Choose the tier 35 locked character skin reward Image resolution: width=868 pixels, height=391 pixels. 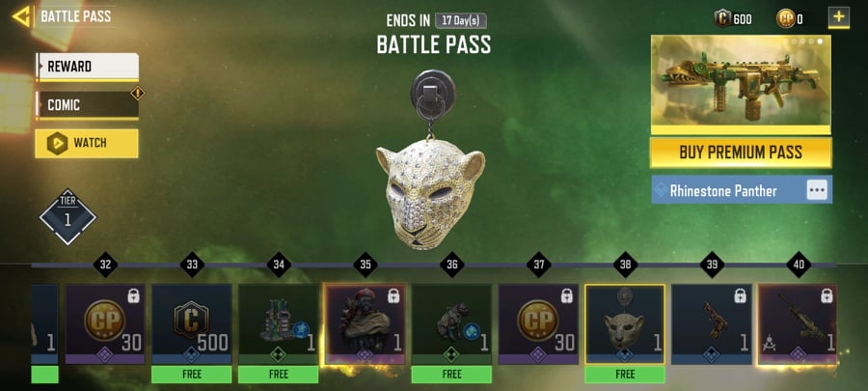[365, 324]
